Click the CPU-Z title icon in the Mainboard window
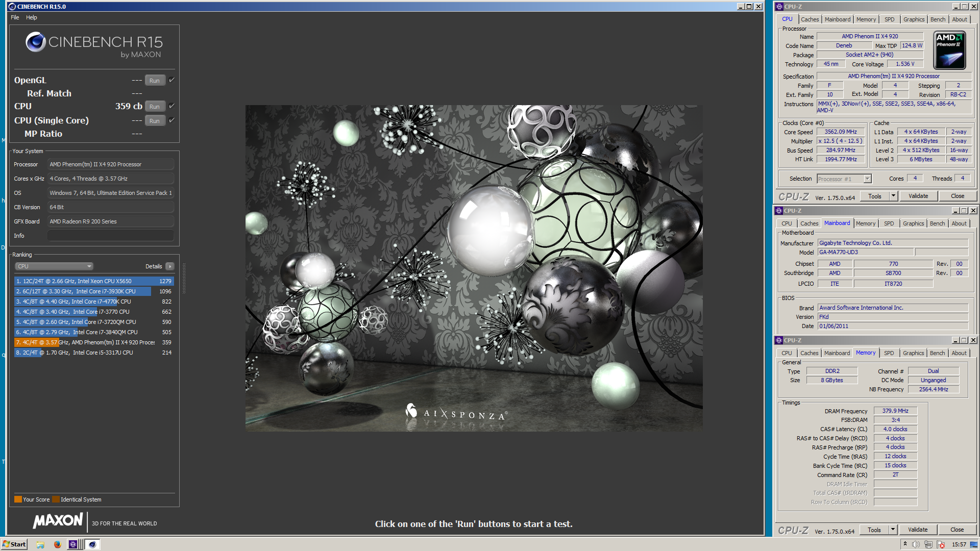Image resolution: width=980 pixels, height=551 pixels. coord(779,211)
